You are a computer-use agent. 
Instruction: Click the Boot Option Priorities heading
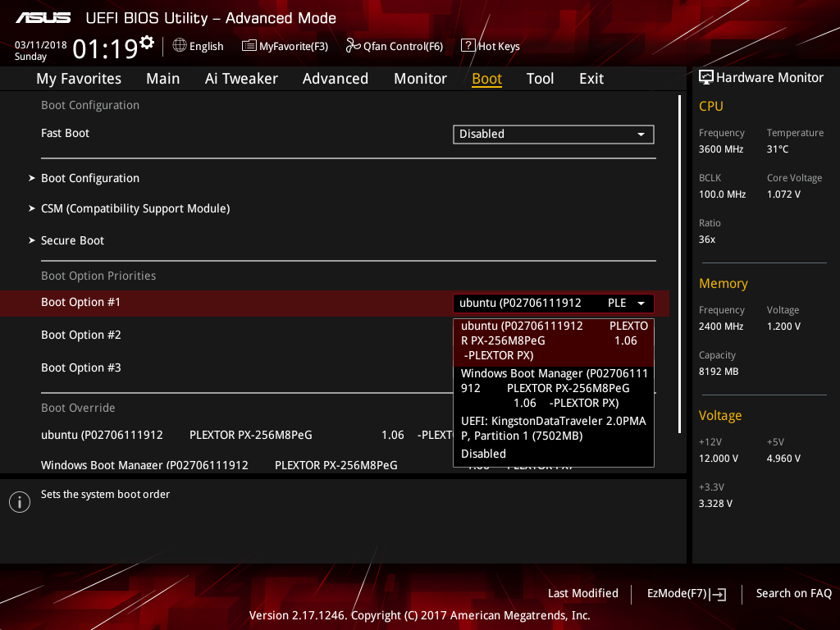coord(98,276)
